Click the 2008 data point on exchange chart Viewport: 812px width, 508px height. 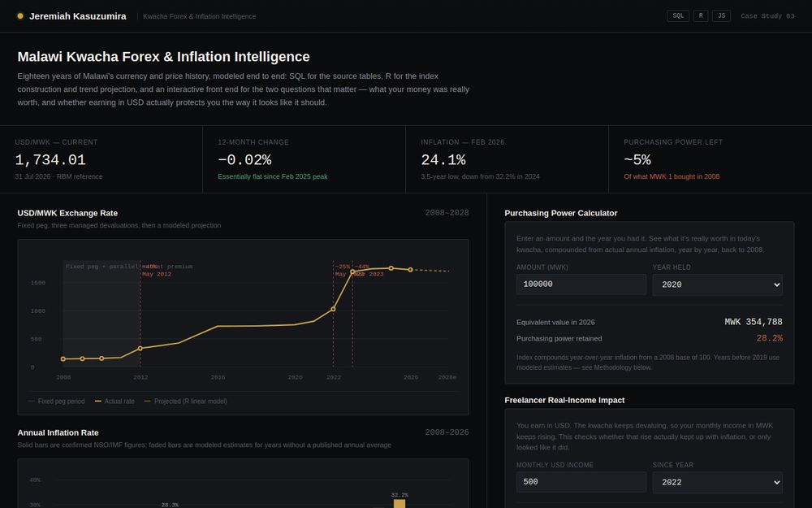tap(63, 358)
